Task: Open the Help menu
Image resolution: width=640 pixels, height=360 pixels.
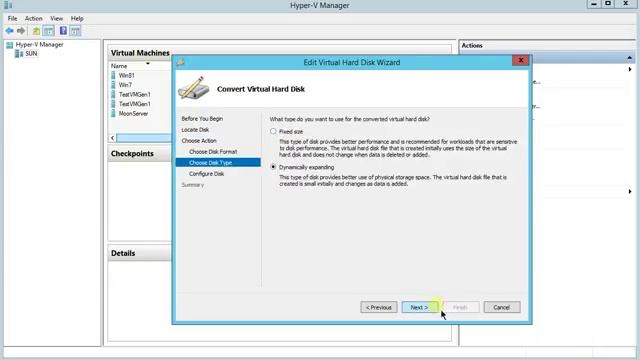Action: [x=77, y=18]
